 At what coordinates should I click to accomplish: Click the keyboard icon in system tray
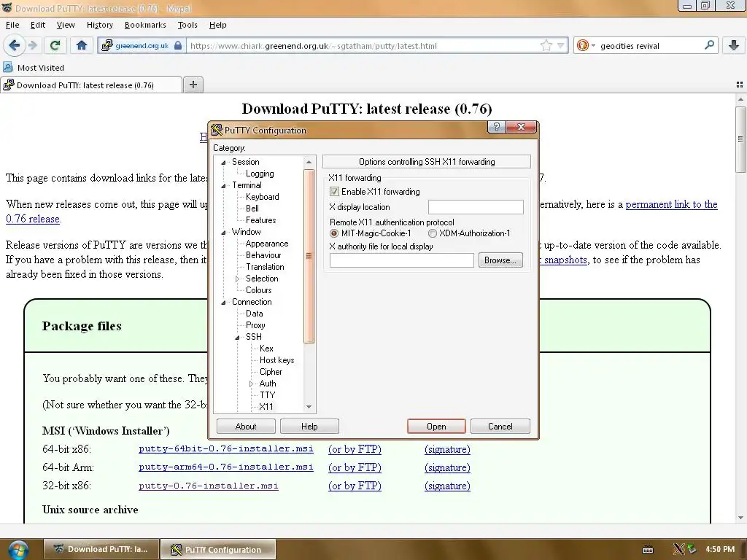[x=648, y=550]
